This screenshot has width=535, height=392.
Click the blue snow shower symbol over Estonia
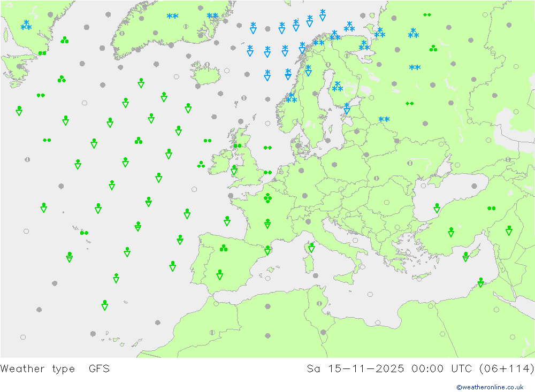(x=347, y=108)
